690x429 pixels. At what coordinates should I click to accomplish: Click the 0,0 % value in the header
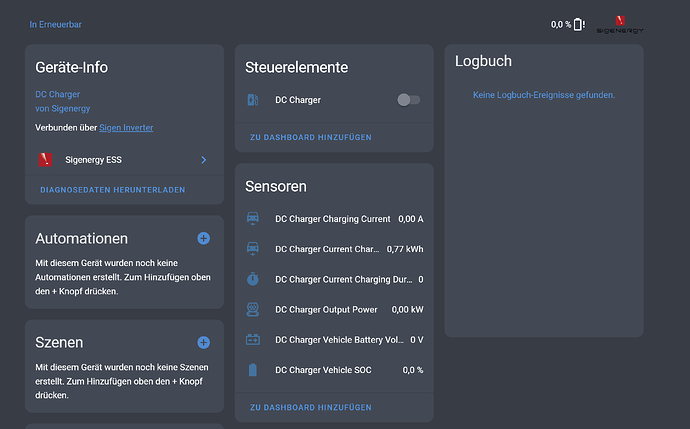tap(561, 25)
